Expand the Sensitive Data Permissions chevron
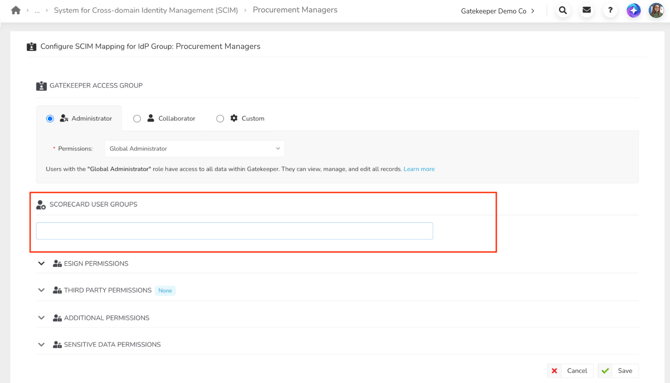 pos(41,345)
